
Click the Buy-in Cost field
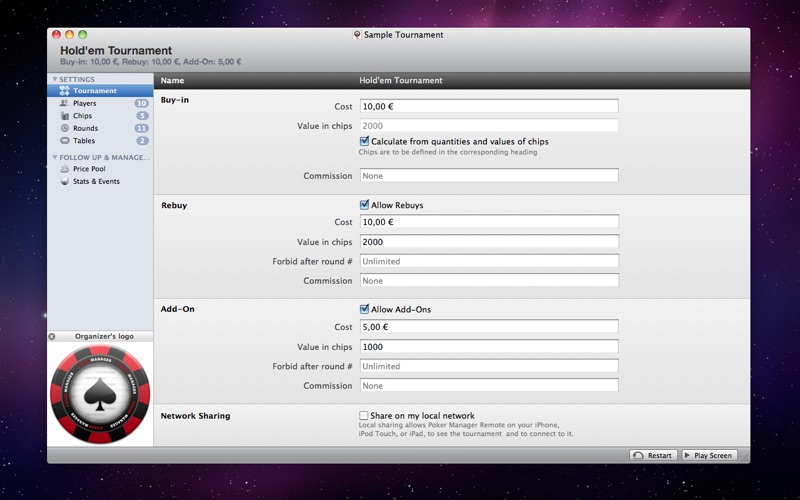(488, 106)
